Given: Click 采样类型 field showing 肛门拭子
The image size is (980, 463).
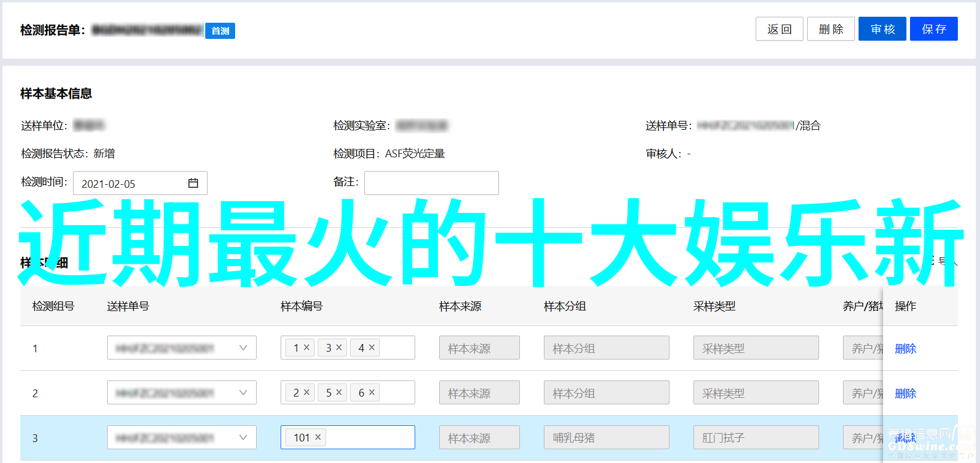Looking at the screenshot, I should pos(756,437).
